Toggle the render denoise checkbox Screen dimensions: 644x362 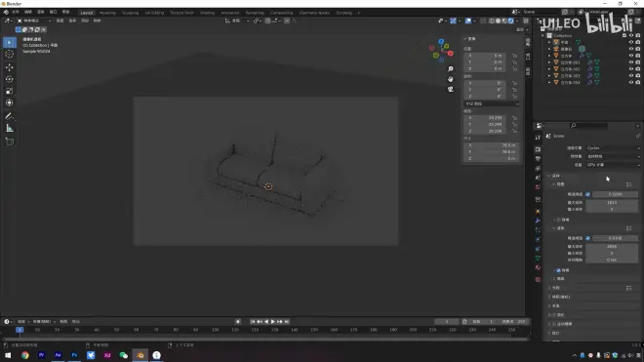tap(558, 270)
